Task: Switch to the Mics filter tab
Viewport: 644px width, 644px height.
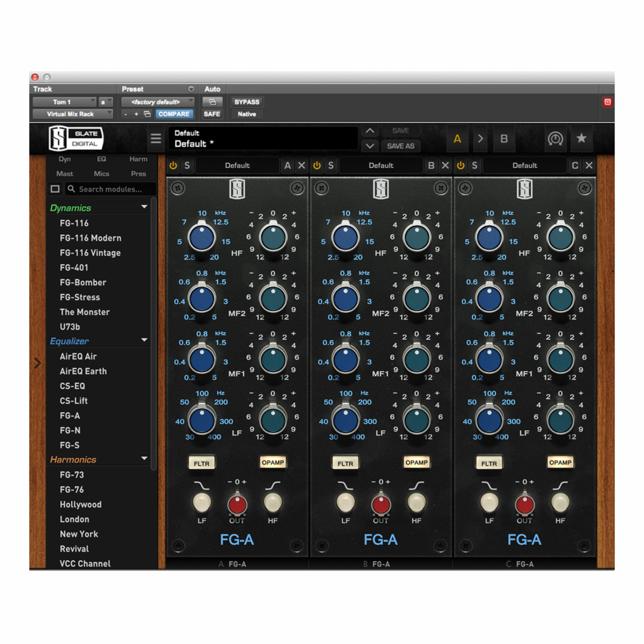Action: point(101,174)
